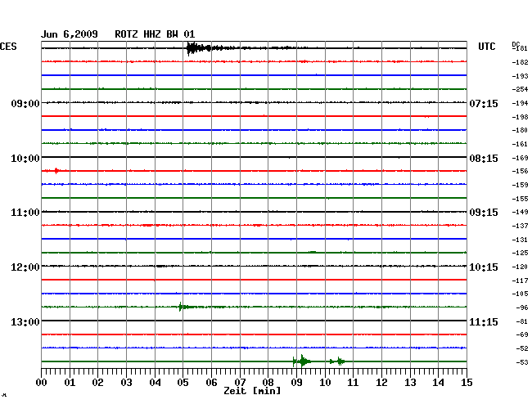The height and width of the screenshot is (404, 532).
Task: Select DC offset value -161
Action: pyautogui.click(x=520, y=144)
